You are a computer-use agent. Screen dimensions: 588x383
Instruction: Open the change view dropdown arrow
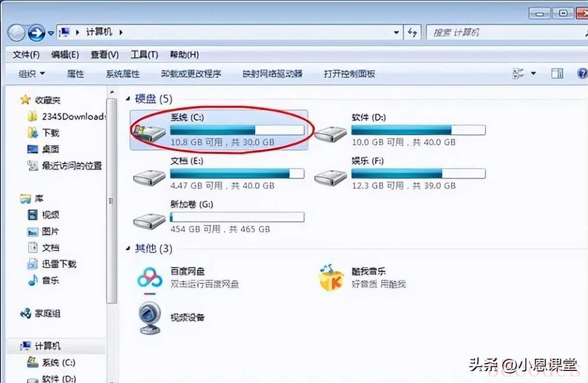click(x=533, y=74)
